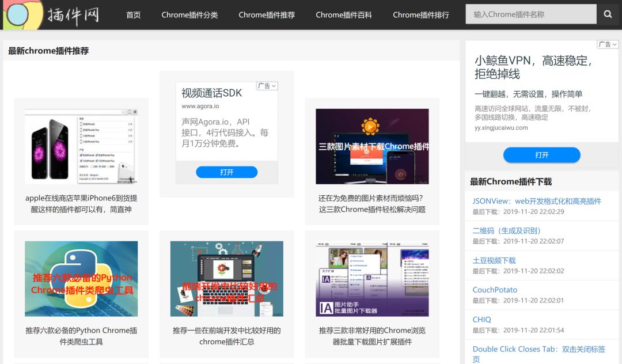Open 还在为免费的图片素材而烦恼吗 article title
The image size is (622, 364).
point(372,204)
